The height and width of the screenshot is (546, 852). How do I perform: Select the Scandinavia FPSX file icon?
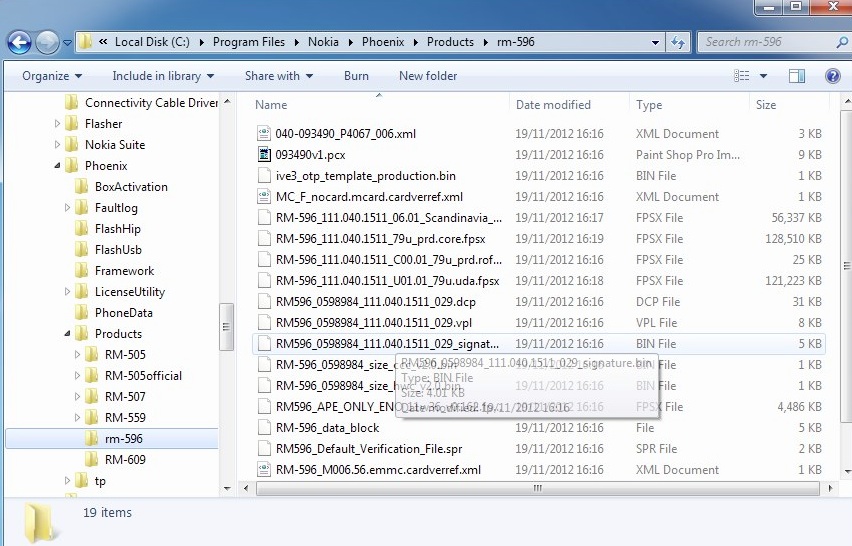point(264,218)
